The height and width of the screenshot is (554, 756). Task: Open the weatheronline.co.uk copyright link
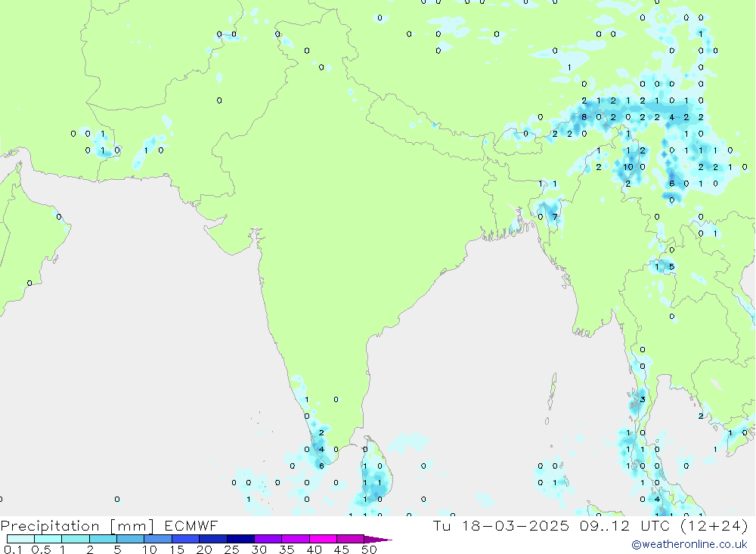tap(689, 544)
